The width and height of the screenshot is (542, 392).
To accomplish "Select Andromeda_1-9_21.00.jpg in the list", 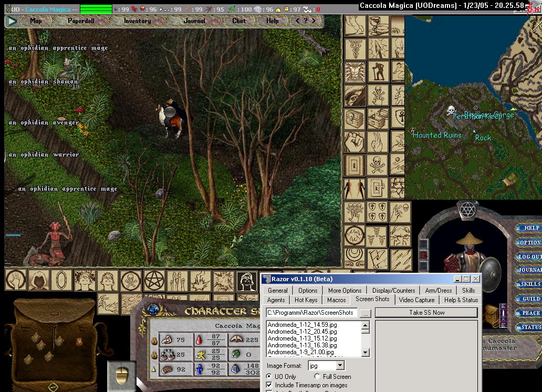I will (301, 352).
